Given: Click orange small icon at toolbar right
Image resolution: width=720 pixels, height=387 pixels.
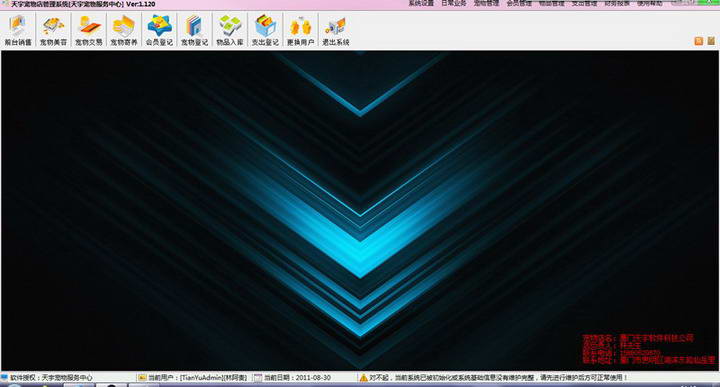Looking at the screenshot, I should [x=698, y=41].
